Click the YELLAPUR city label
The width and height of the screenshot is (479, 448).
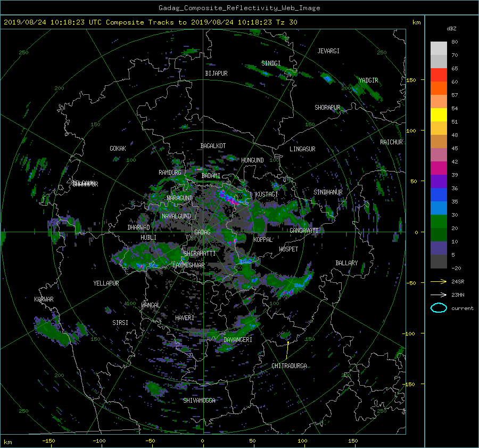point(106,283)
